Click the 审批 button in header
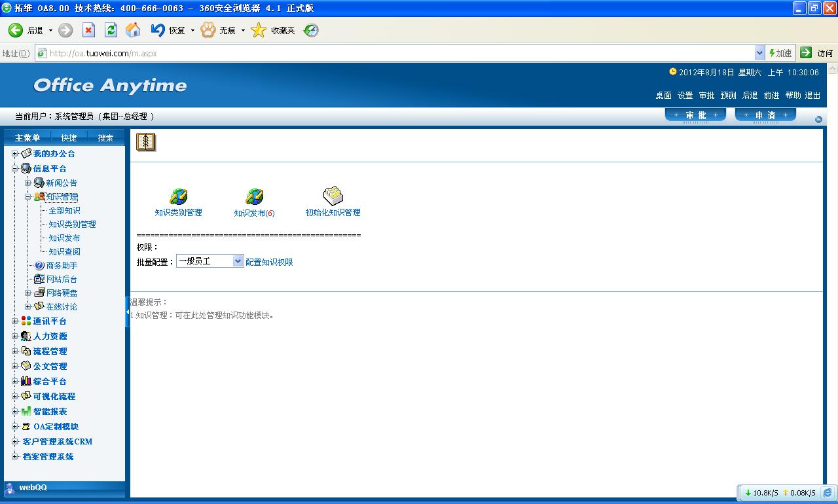The width and height of the screenshot is (838, 504). pyautogui.click(x=695, y=115)
